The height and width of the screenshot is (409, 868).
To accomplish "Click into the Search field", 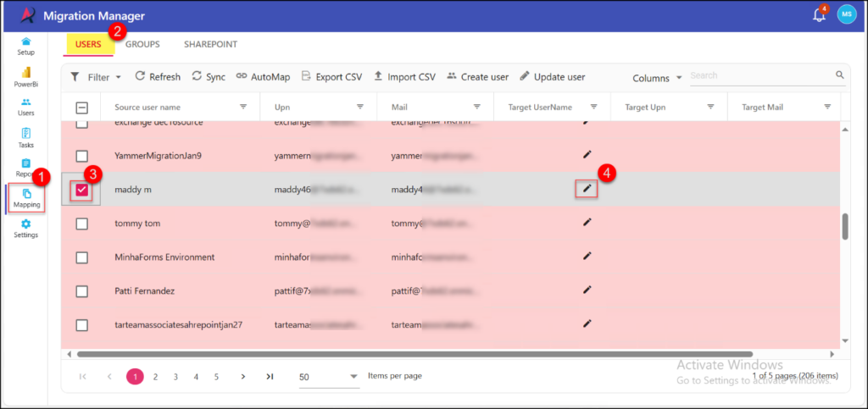I will pyautogui.click(x=761, y=75).
